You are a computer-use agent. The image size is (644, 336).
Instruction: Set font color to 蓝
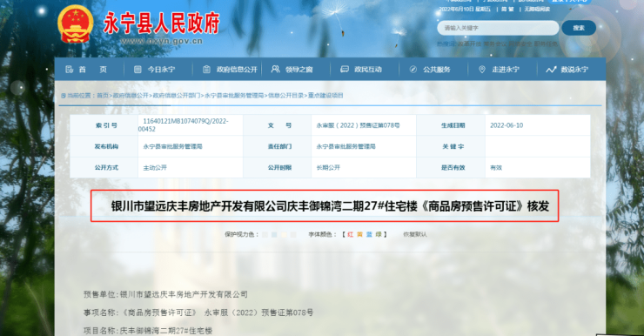click(369, 234)
